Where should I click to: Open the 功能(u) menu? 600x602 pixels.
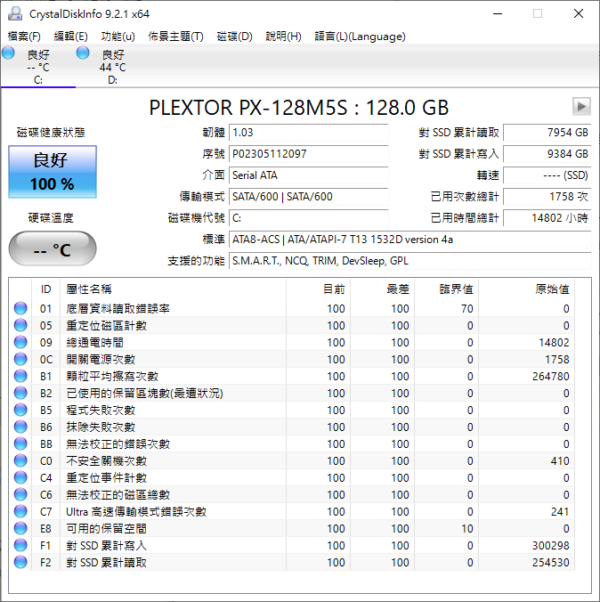pyautogui.click(x=118, y=36)
